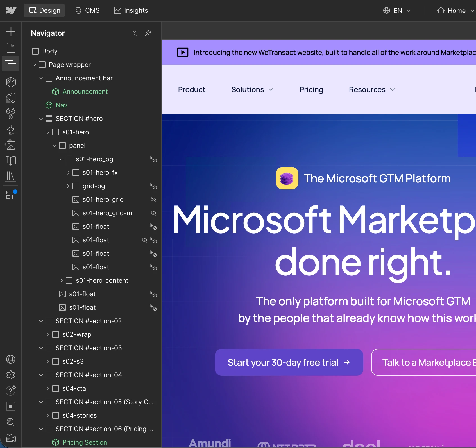The width and height of the screenshot is (476, 448).
Task: Click Start your 30-day free trial button
Action: pos(289,362)
